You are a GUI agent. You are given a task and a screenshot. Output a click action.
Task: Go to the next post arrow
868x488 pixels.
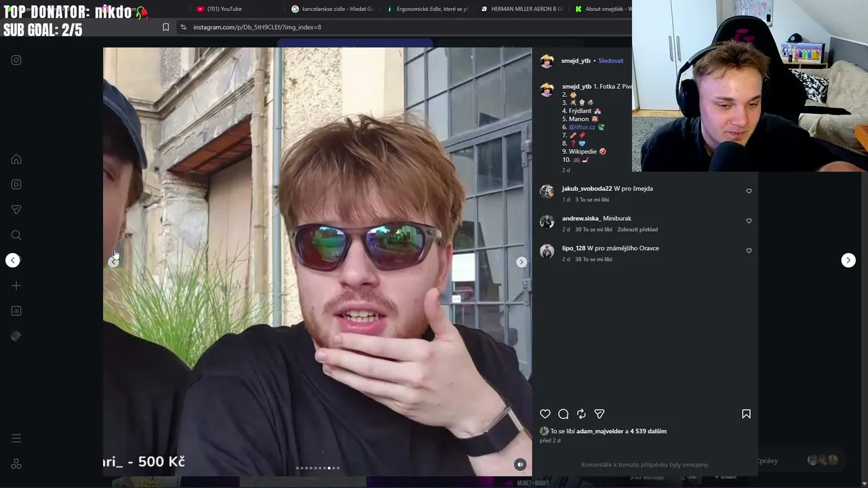pos(848,260)
